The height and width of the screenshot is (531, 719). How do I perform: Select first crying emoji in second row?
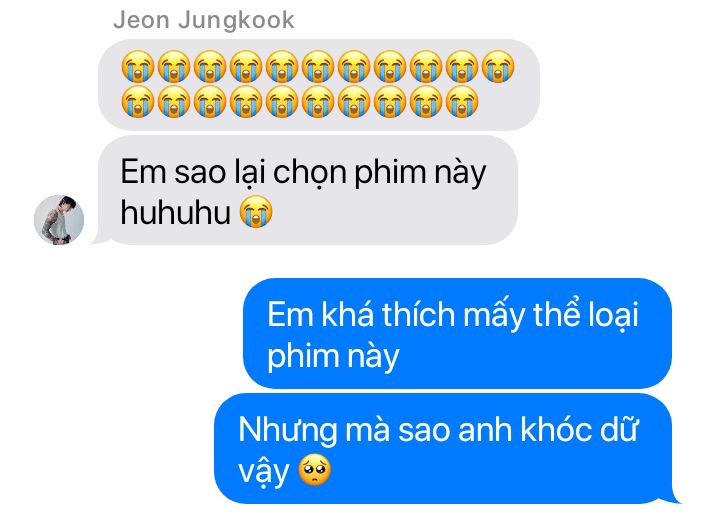[x=138, y=102]
